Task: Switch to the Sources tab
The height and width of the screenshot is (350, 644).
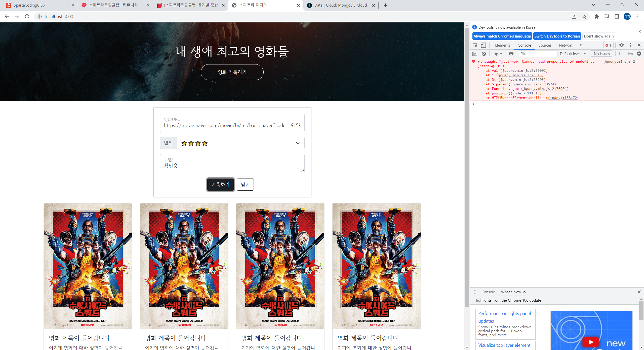Action: (545, 45)
